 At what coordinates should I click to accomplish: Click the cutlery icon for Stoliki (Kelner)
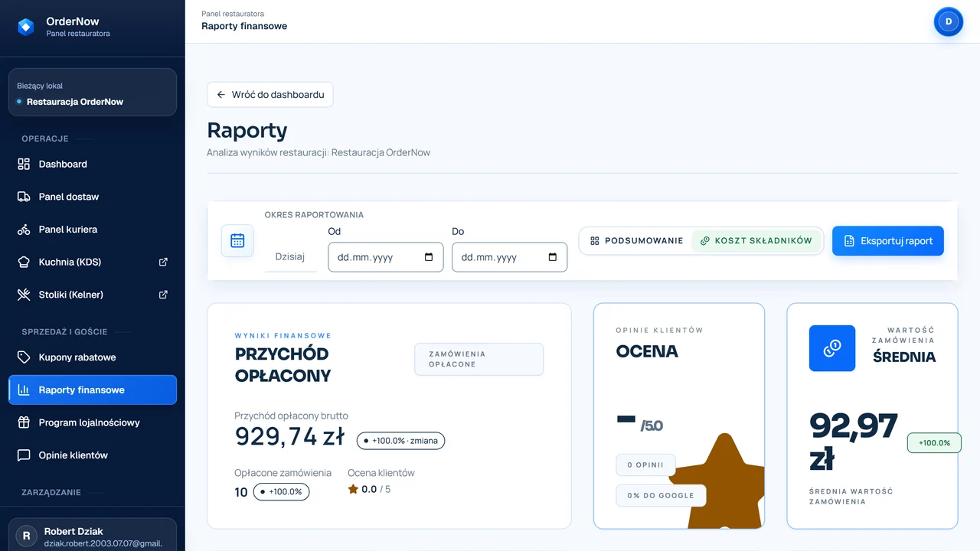click(x=24, y=295)
